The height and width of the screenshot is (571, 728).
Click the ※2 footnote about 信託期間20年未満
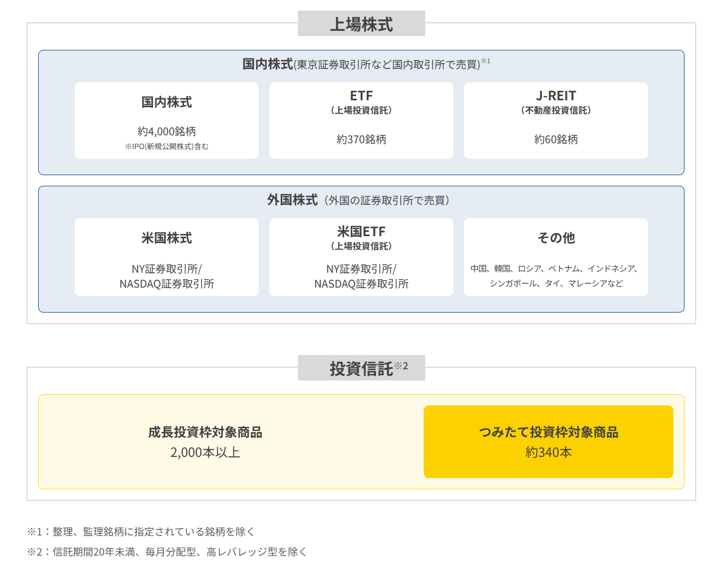pyautogui.click(x=167, y=552)
